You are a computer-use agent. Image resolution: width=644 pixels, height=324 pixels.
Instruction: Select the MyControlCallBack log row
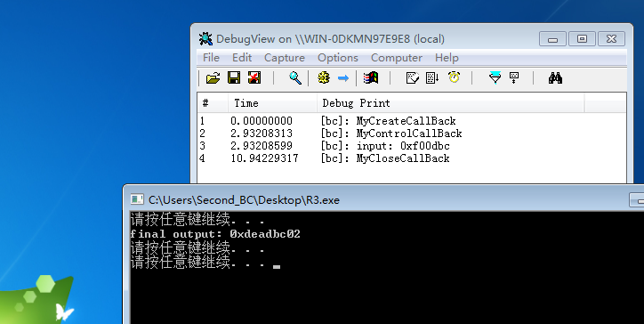tap(412, 134)
